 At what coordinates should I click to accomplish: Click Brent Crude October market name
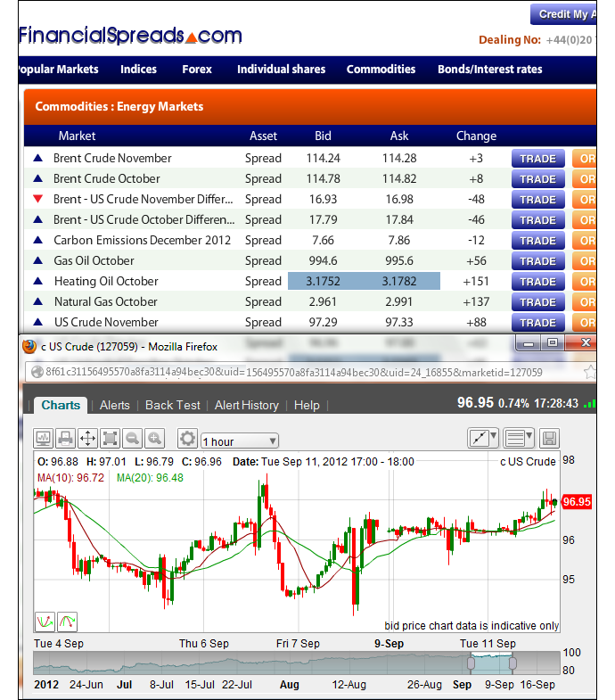click(107, 178)
